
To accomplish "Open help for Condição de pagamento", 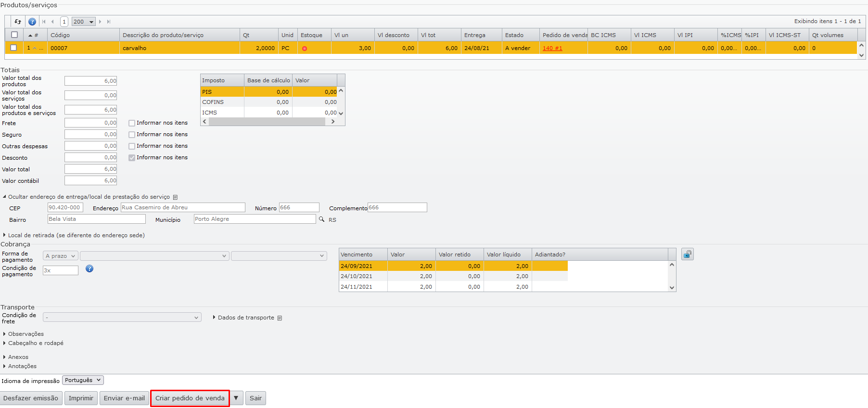I will 89,269.
